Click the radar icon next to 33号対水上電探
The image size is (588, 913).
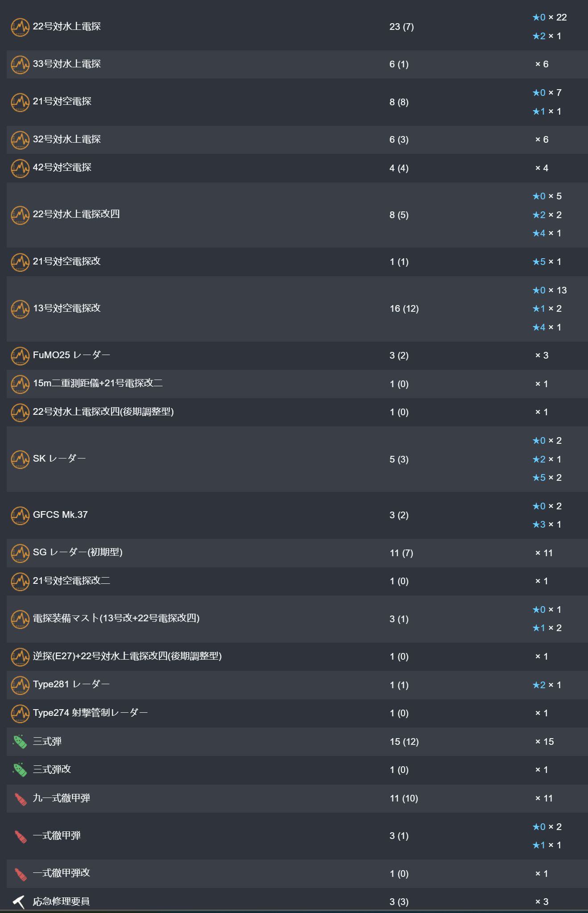pos(20,65)
